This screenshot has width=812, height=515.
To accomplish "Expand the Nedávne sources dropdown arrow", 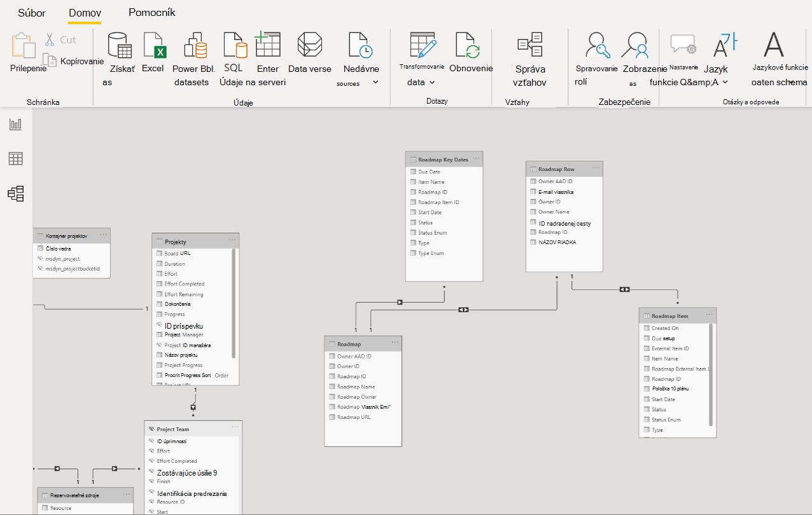I will pyautogui.click(x=375, y=82).
